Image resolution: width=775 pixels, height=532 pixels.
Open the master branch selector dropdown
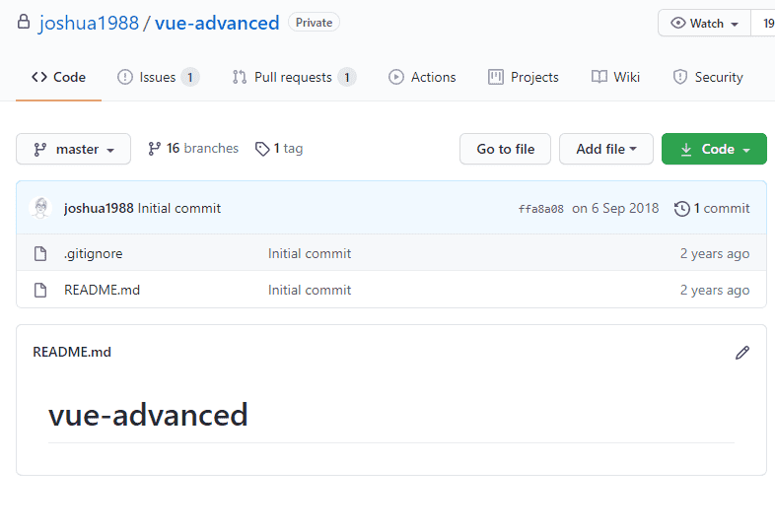(x=73, y=149)
